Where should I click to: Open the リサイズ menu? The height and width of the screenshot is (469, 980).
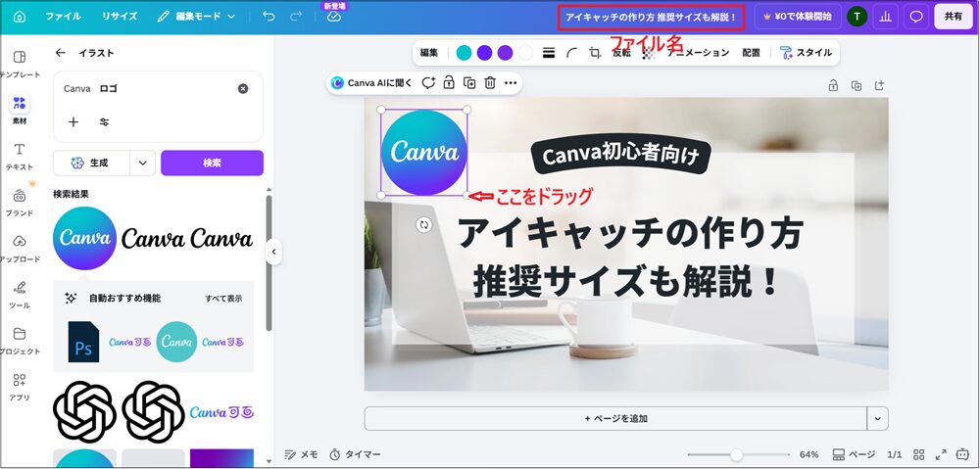[120, 17]
